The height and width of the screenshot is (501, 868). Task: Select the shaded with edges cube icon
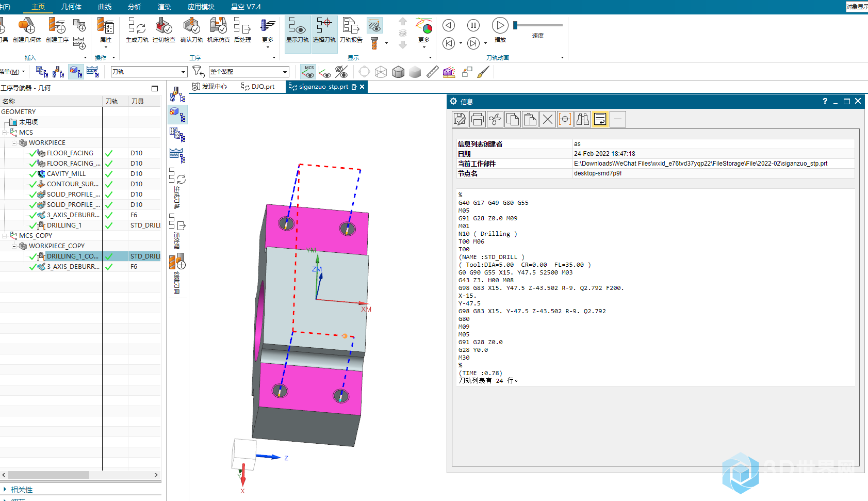[398, 72]
